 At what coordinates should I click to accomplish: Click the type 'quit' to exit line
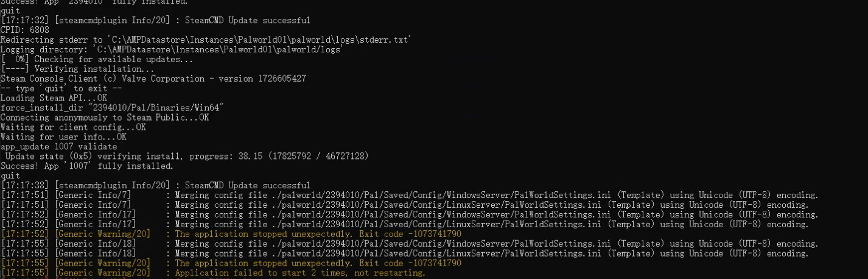[61, 88]
